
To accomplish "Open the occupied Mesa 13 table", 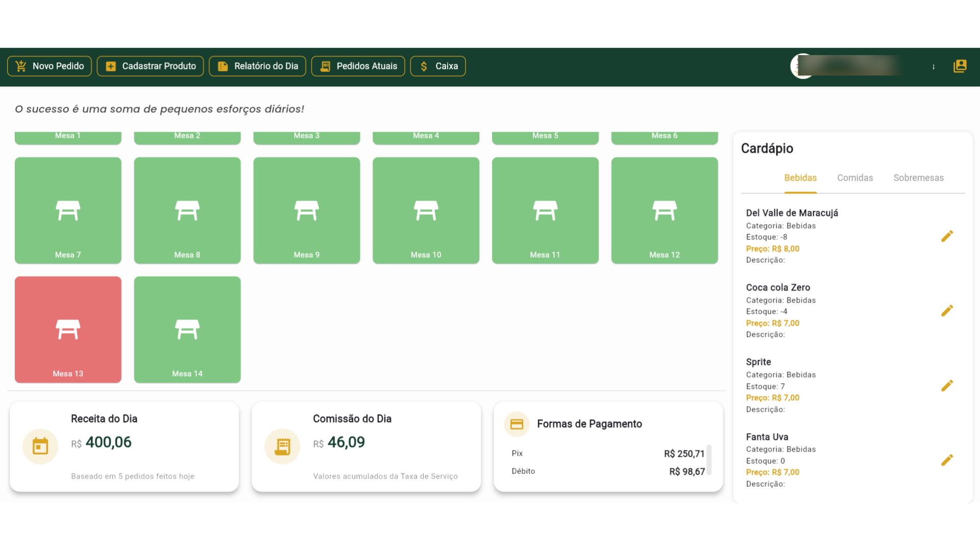I will [68, 330].
